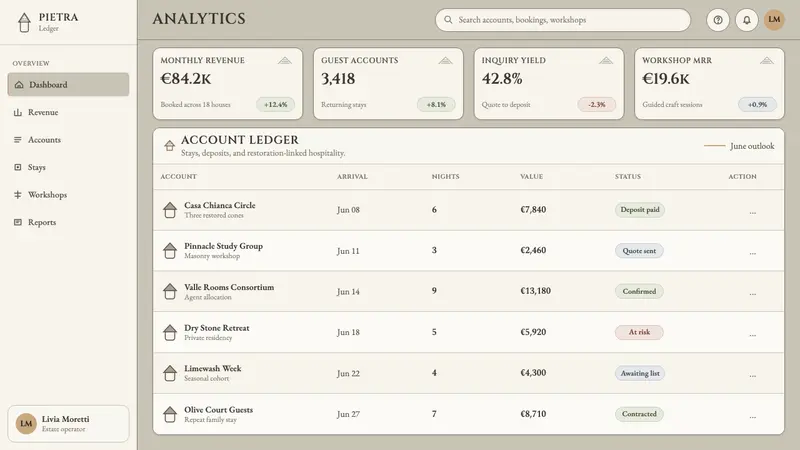Click the search magnifier icon
Screen dimensions: 800x450
[448, 20]
